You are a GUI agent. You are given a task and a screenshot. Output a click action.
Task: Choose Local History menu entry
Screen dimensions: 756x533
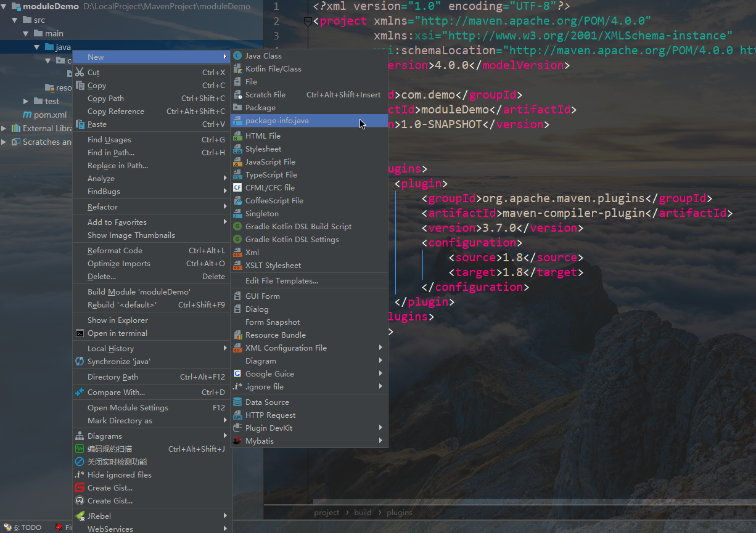click(152, 348)
